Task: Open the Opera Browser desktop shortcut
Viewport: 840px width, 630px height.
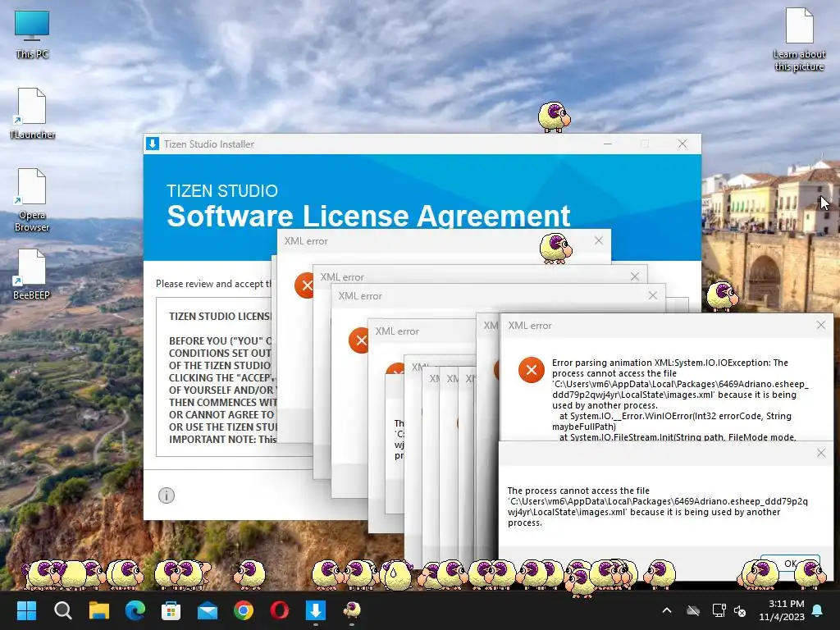Action: click(x=32, y=200)
